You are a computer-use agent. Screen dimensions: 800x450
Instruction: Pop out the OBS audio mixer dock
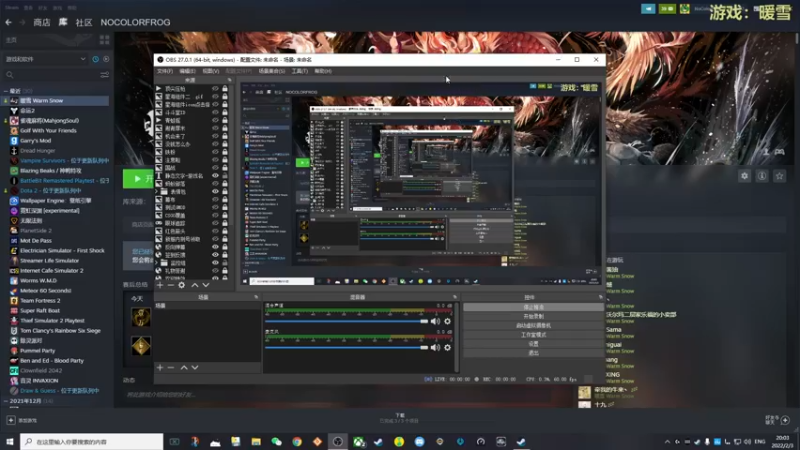[455, 297]
